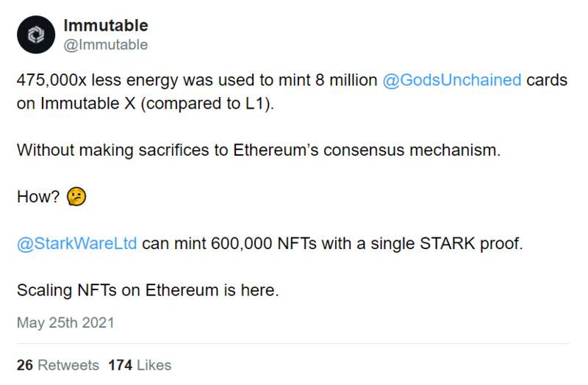The height and width of the screenshot is (385, 588).
Task: Follow the @StarkWareLtd mention link
Action: pyautogui.click(x=77, y=243)
